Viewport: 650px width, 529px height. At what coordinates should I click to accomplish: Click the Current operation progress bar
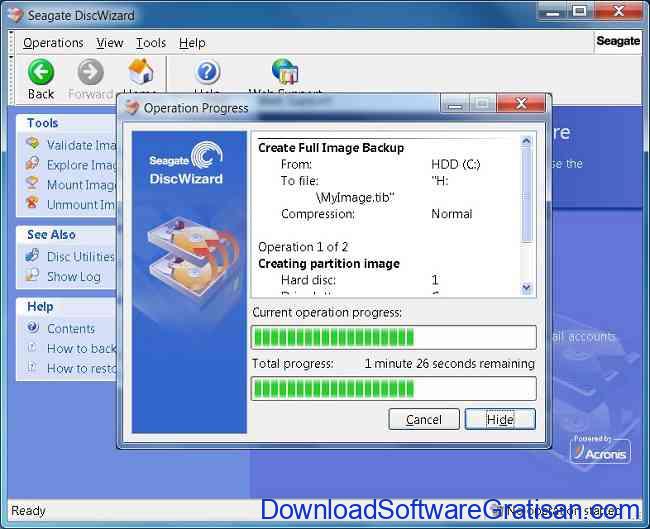point(393,337)
